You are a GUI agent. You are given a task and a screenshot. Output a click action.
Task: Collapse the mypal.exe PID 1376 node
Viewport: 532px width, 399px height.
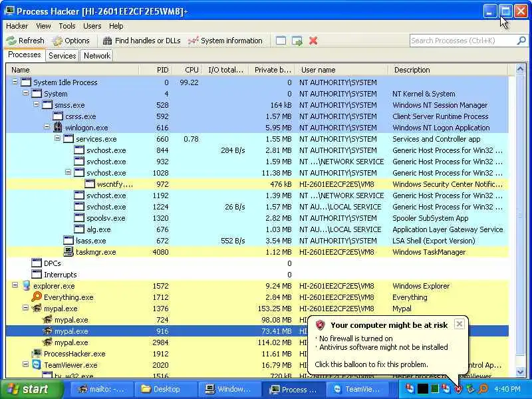pos(25,308)
